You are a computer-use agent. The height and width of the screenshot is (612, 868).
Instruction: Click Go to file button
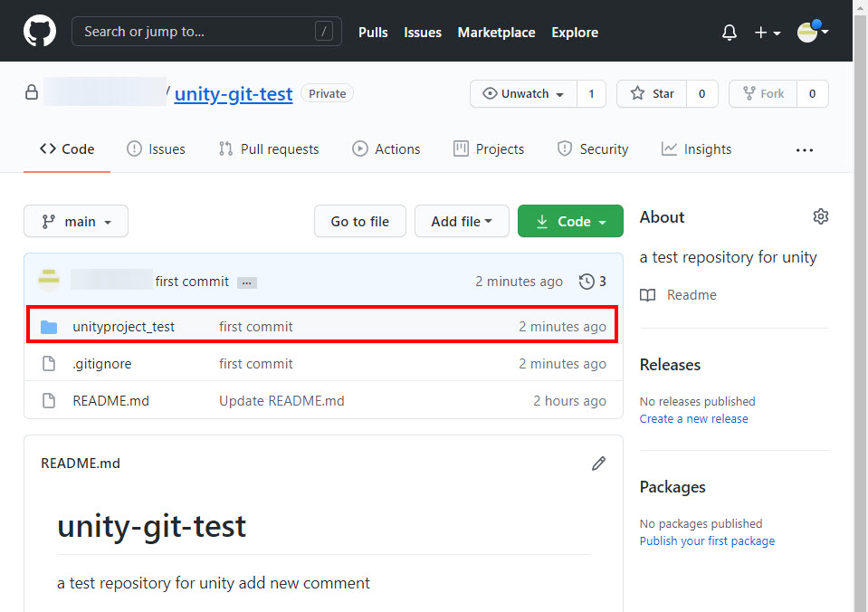click(x=360, y=221)
